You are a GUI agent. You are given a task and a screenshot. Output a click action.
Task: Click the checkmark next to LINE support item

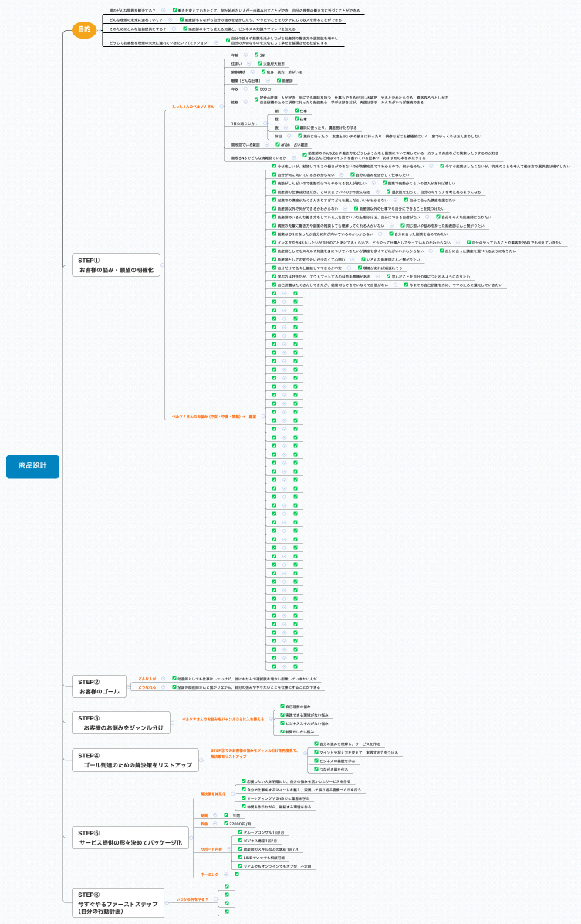(x=240, y=857)
